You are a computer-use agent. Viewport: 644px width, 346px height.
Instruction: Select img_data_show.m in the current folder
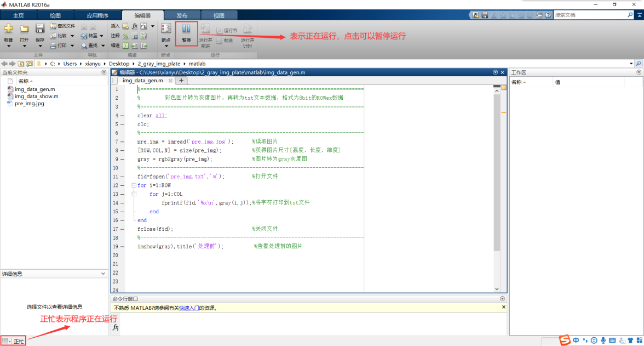(36, 96)
